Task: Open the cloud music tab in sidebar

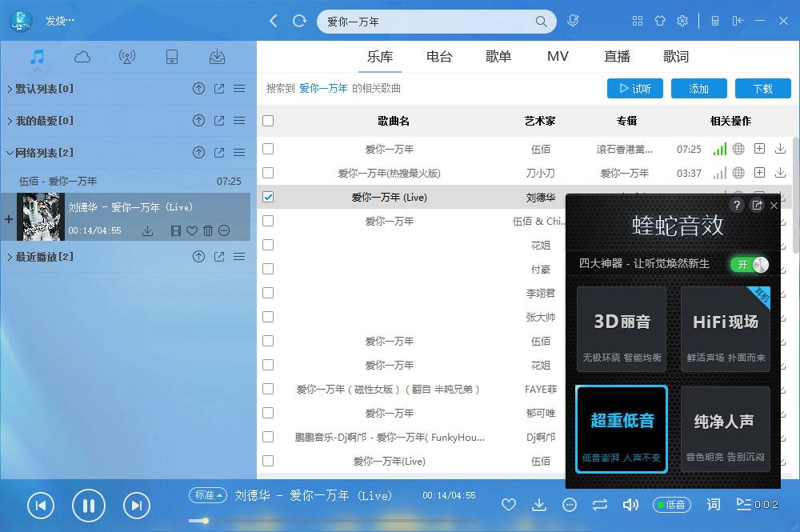Action: (x=82, y=57)
